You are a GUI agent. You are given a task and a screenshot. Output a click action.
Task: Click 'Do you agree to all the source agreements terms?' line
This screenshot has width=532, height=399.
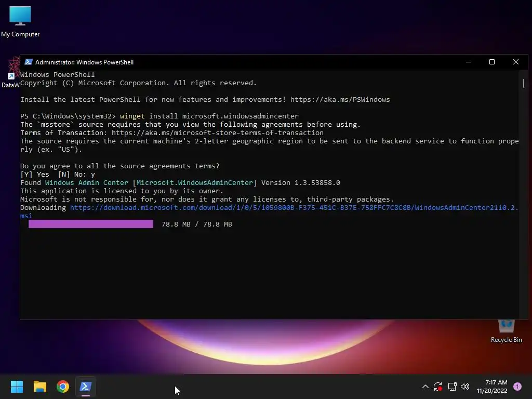pyautogui.click(x=120, y=166)
